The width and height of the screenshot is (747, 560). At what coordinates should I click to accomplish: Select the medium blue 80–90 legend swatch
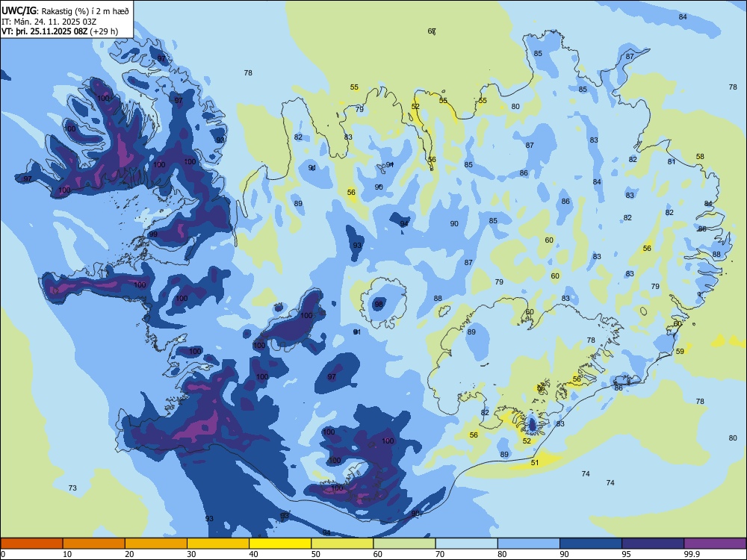529,544
